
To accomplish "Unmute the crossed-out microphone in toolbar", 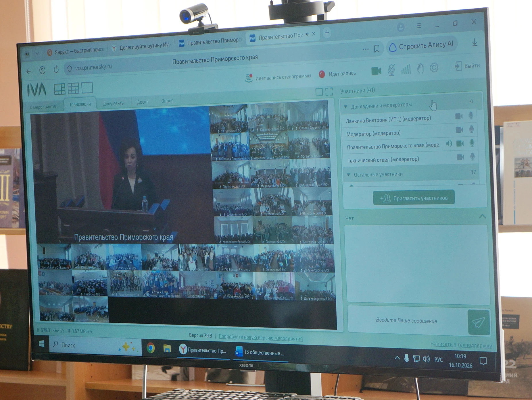I will (391, 70).
